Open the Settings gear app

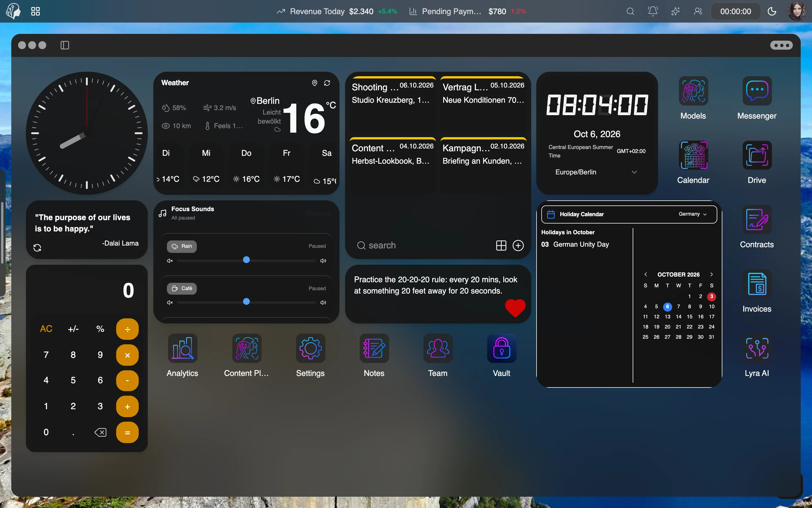click(310, 348)
